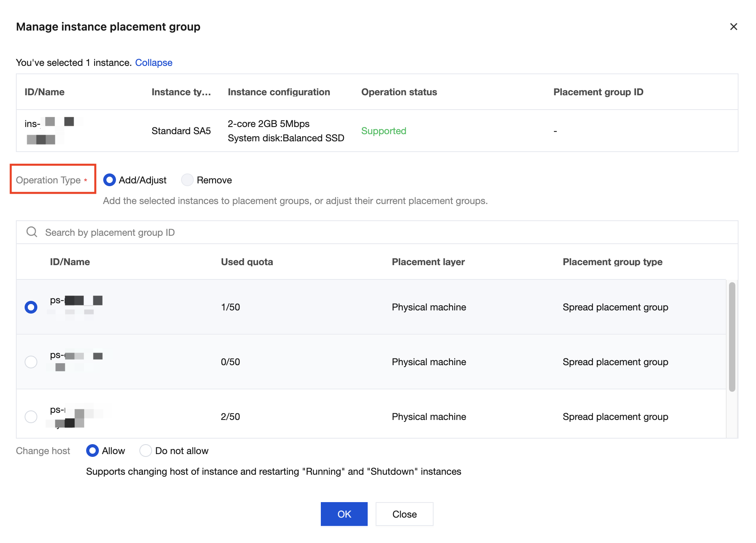Click the Placement layer column header

[x=428, y=262]
